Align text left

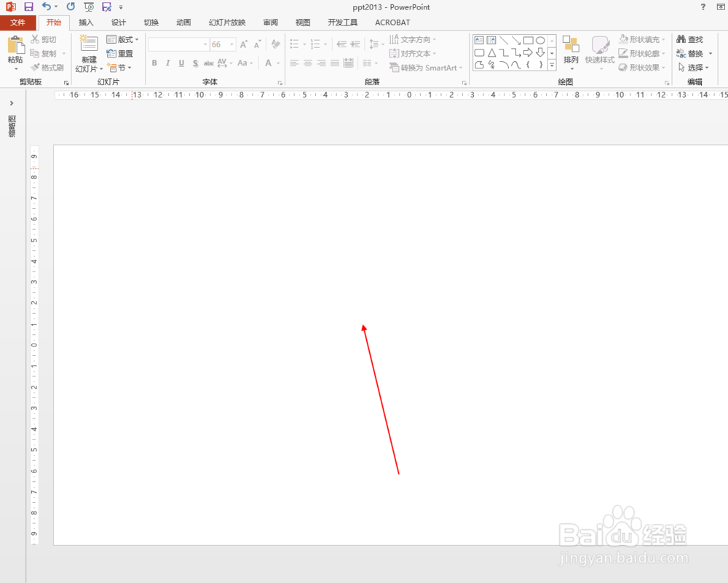[x=294, y=63]
